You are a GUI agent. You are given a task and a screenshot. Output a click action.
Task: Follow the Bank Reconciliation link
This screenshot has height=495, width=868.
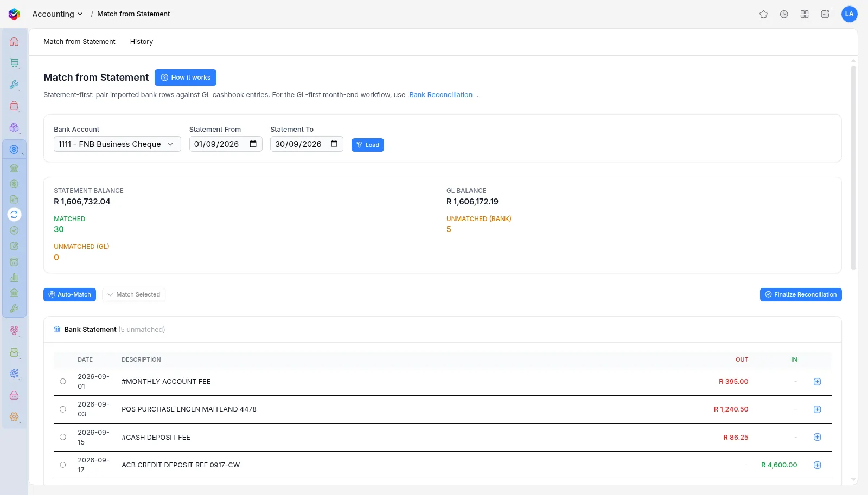pyautogui.click(x=441, y=95)
